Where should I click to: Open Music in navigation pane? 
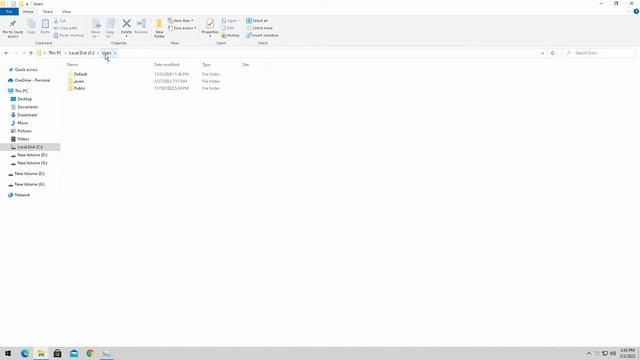tap(22, 123)
